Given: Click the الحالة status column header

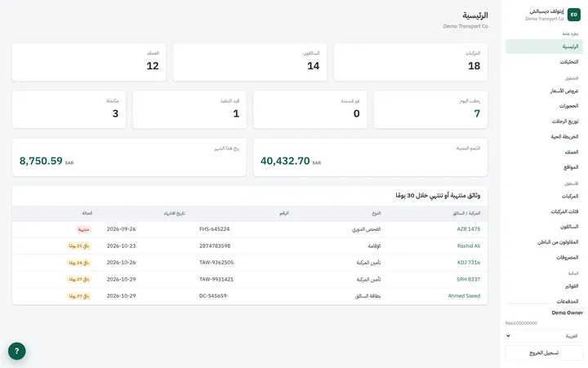Looking at the screenshot, I should [87, 213].
